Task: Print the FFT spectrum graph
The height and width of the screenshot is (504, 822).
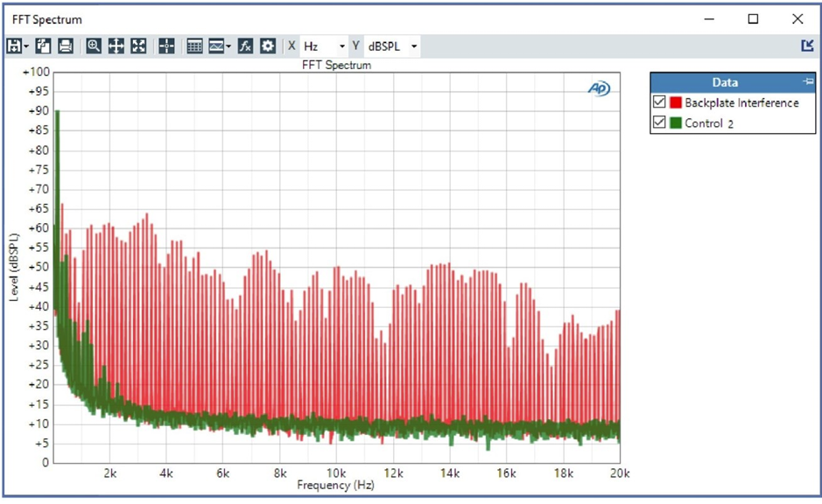Action: click(65, 46)
